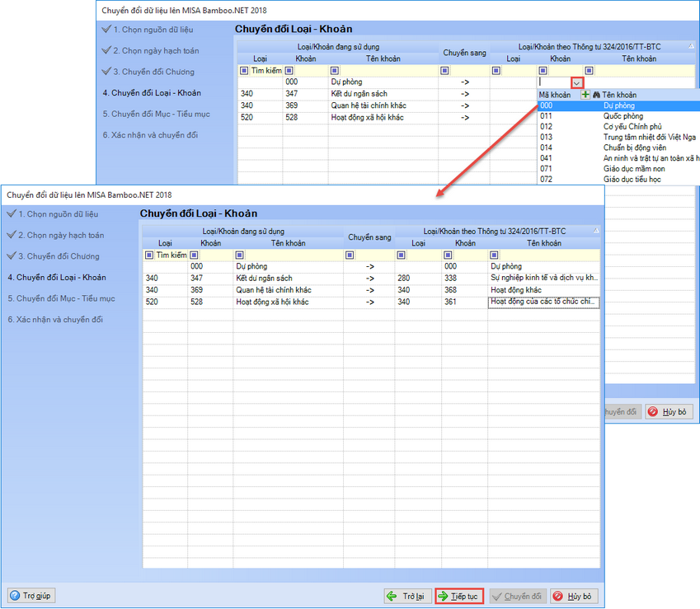The height and width of the screenshot is (609, 700).
Task: Click filter icon of Chuyển sang column, back window
Action: tap(444, 71)
